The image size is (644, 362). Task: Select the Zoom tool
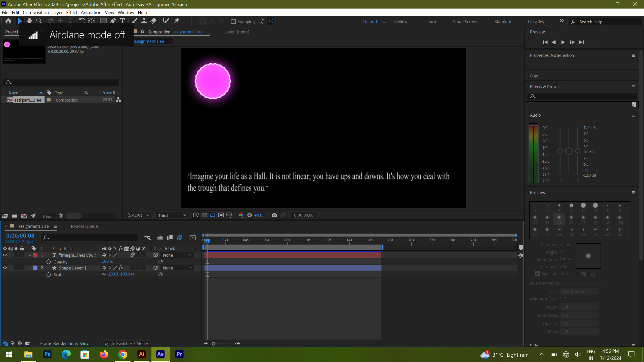coord(39,21)
